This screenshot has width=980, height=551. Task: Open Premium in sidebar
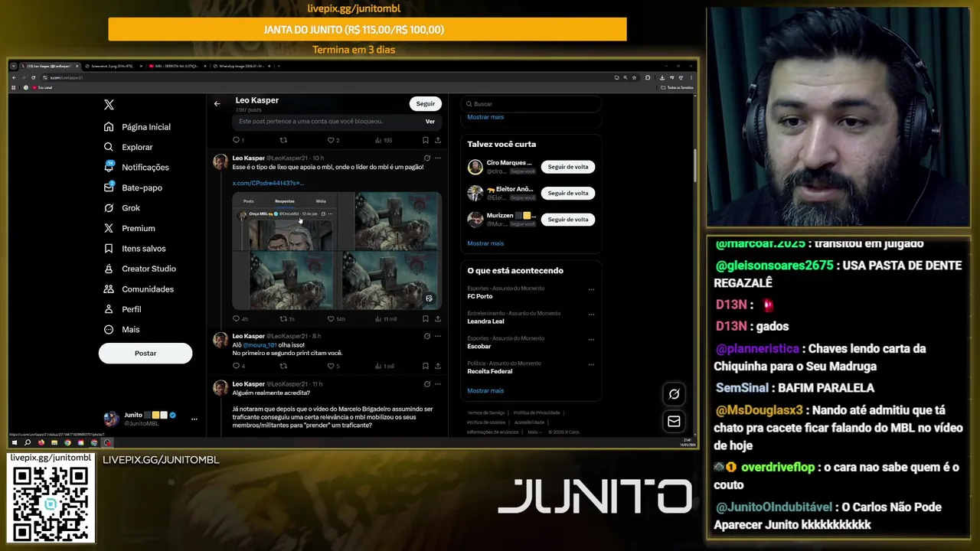(x=129, y=228)
